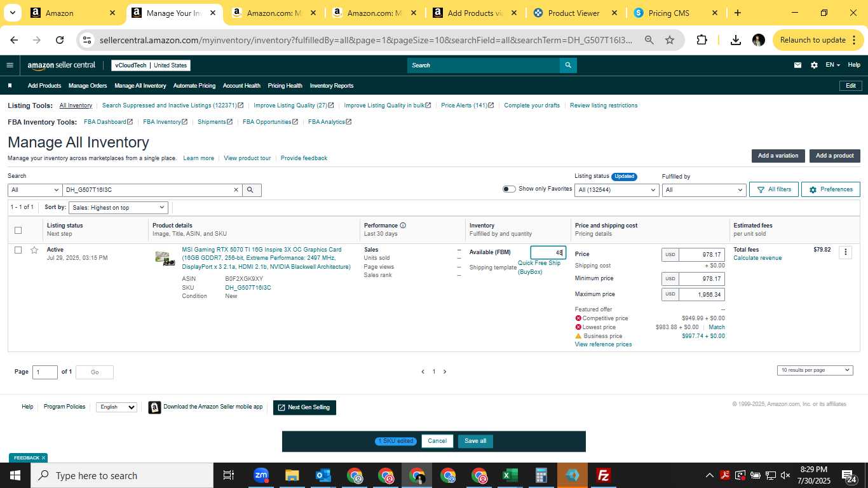Open Pricing Health in navigation bar

point(285,86)
